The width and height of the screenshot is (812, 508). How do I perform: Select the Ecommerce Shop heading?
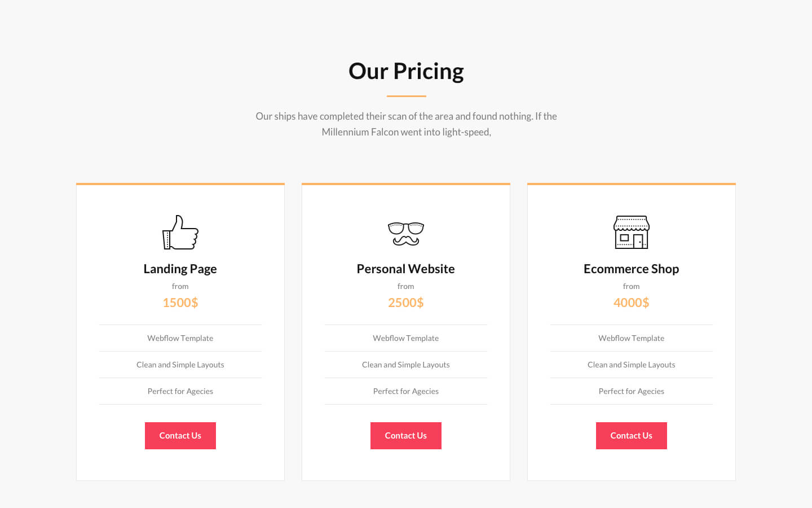(632, 269)
